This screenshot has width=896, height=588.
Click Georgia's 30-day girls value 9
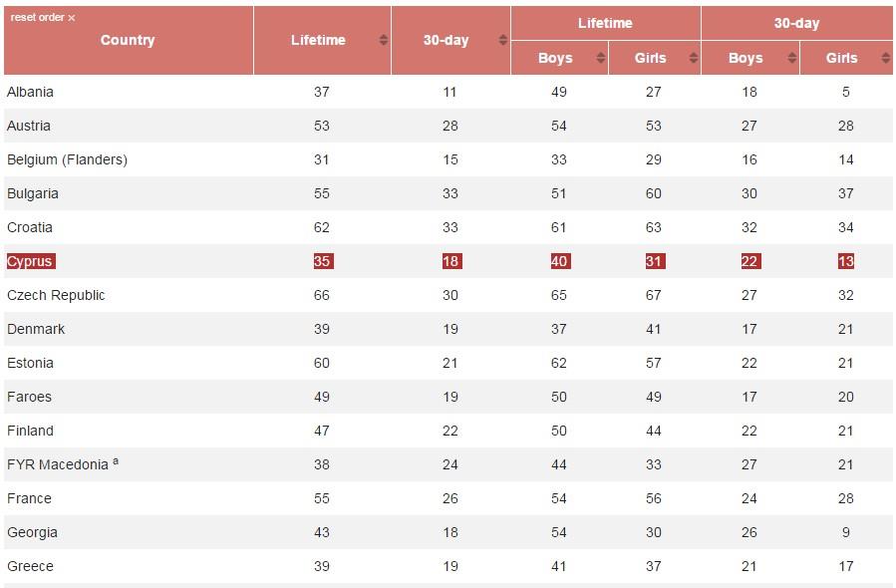click(x=846, y=532)
